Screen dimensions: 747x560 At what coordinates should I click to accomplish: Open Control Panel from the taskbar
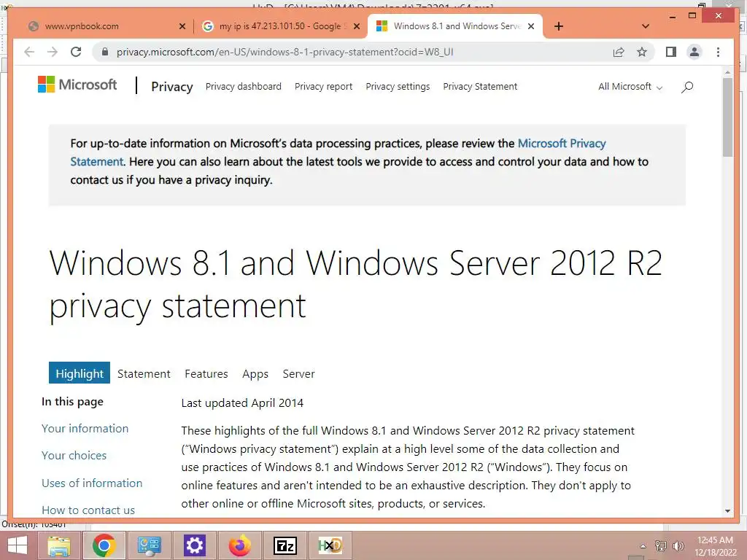149,545
